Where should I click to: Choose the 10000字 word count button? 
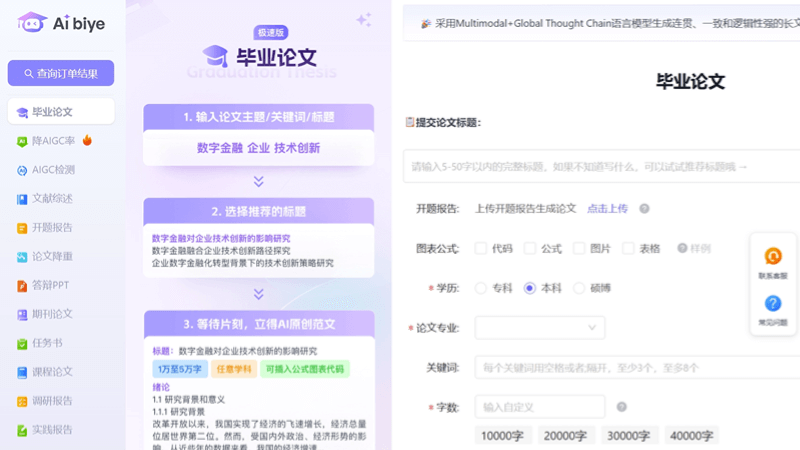pyautogui.click(x=503, y=436)
